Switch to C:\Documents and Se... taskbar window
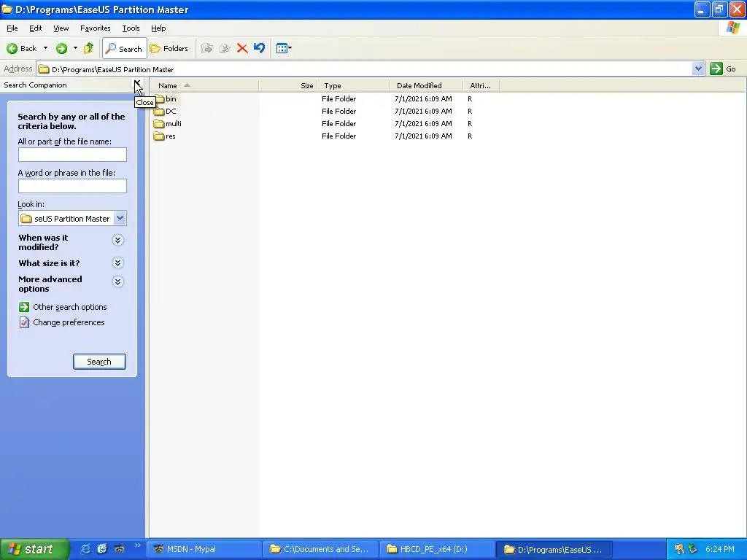 (322, 549)
